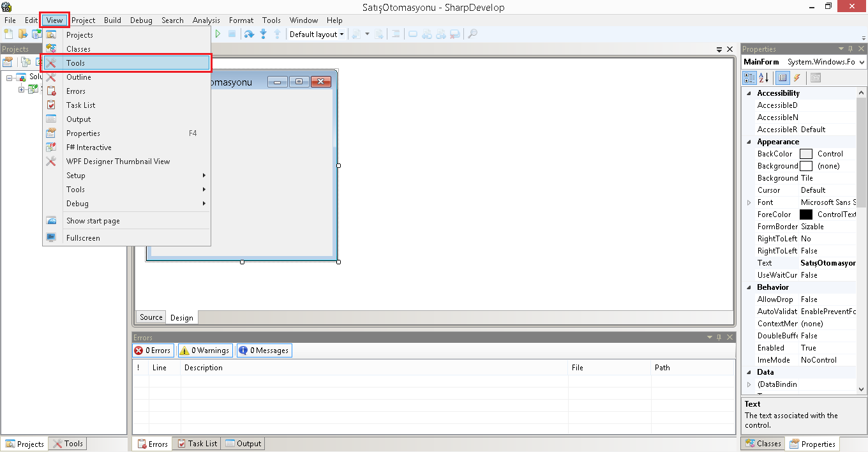Click the Stop execution toolbar icon
This screenshot has height=452, width=868.
point(232,34)
